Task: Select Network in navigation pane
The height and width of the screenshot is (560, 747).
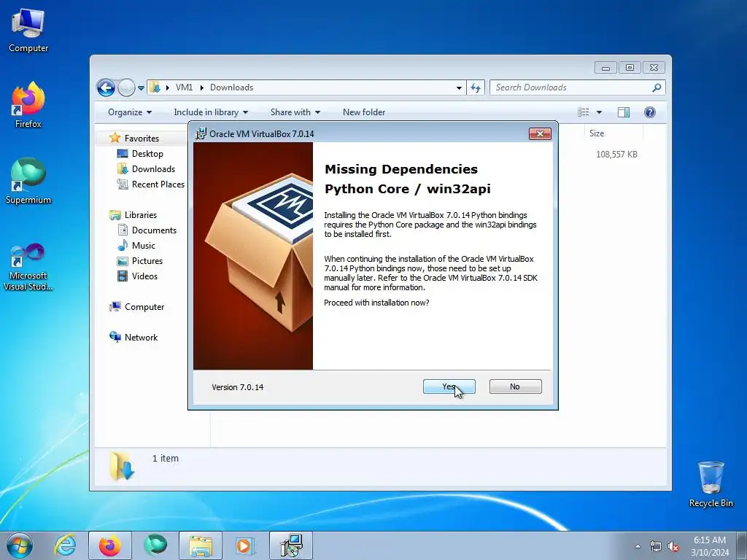Action: tap(141, 337)
